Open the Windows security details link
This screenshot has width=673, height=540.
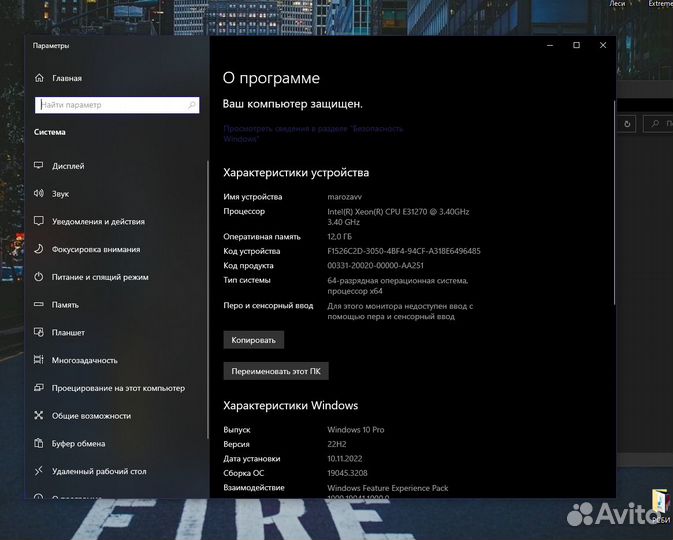point(313,133)
